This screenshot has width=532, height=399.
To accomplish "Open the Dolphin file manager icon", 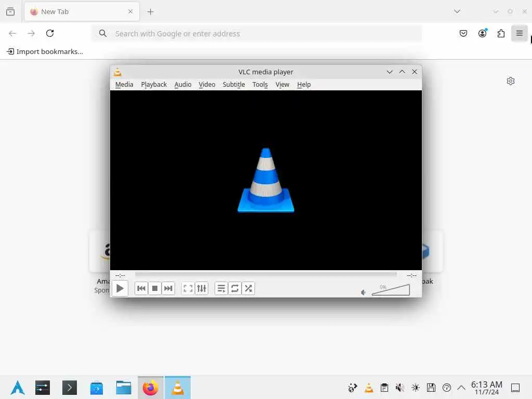I will (x=124, y=388).
